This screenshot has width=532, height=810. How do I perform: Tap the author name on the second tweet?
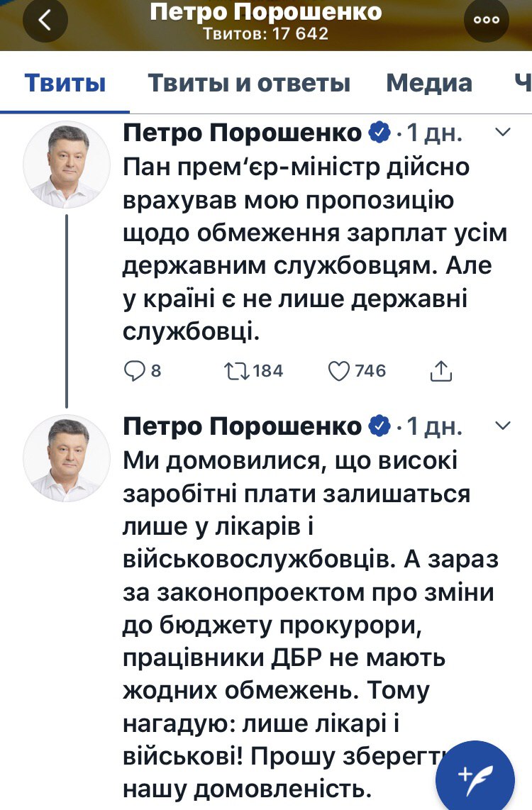(x=243, y=426)
